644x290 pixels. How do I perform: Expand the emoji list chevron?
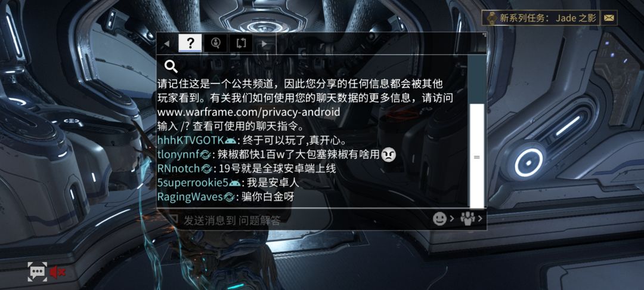click(452, 218)
